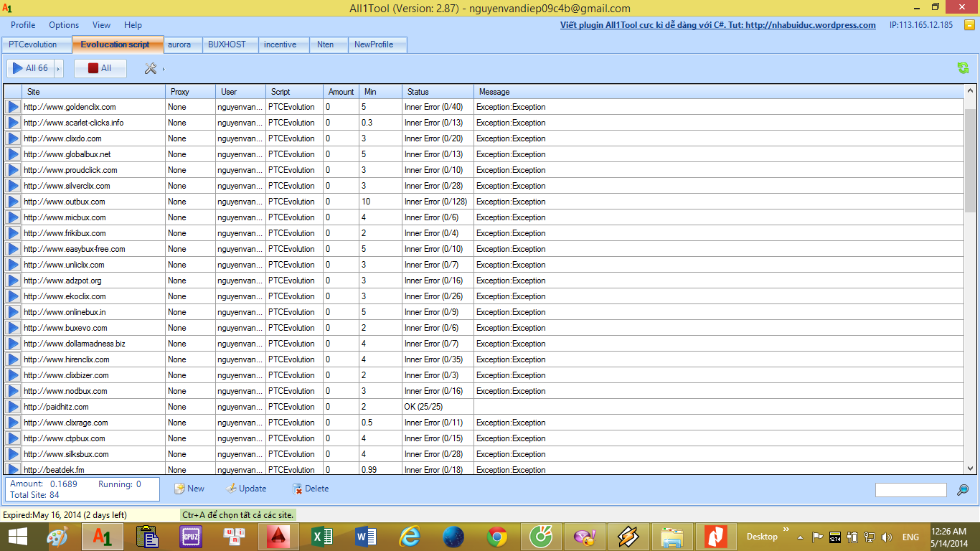Start the paidhitz.com row play button

(13, 407)
